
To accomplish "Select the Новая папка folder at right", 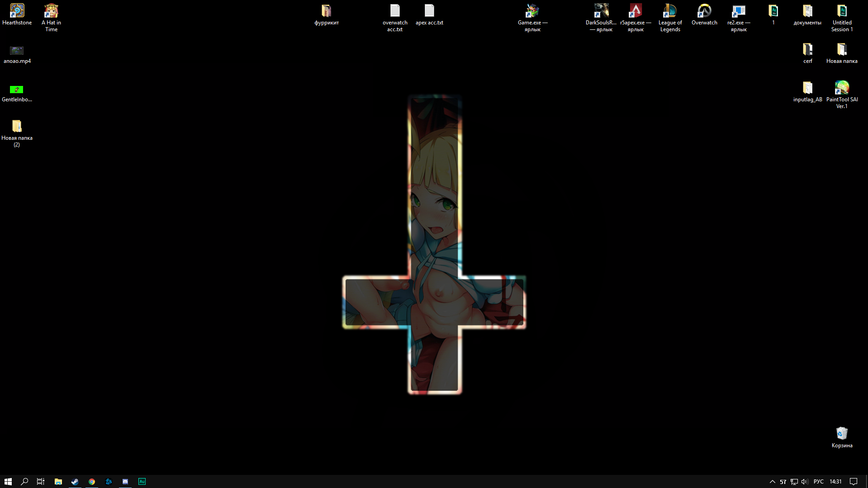I will 842,53.
